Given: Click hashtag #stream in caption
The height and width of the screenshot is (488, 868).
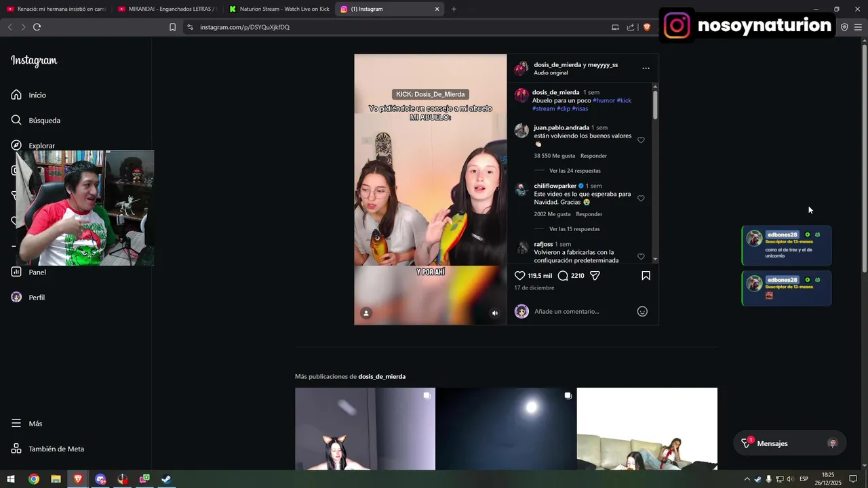Looking at the screenshot, I should [544, 108].
